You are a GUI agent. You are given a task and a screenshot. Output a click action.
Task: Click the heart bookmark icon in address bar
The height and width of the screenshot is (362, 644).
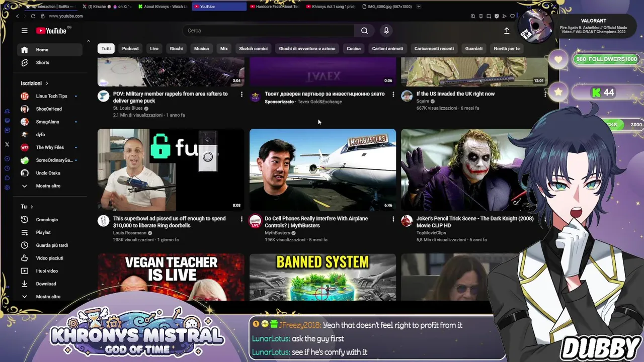(512, 16)
